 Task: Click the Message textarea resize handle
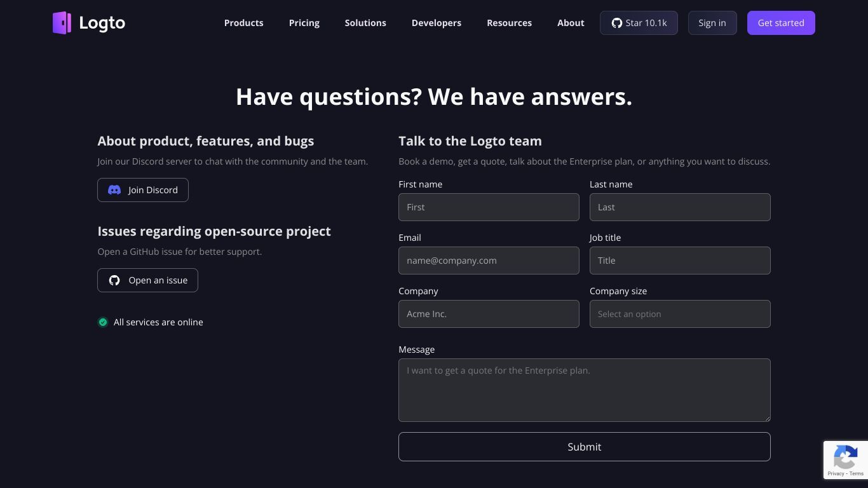click(x=767, y=418)
